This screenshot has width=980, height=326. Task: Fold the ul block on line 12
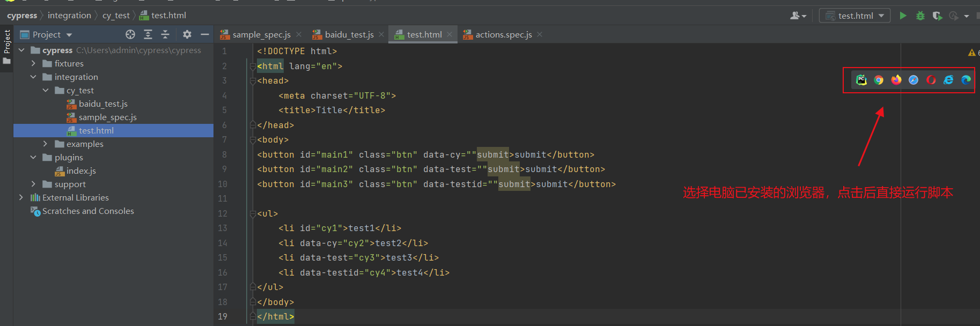(x=253, y=214)
